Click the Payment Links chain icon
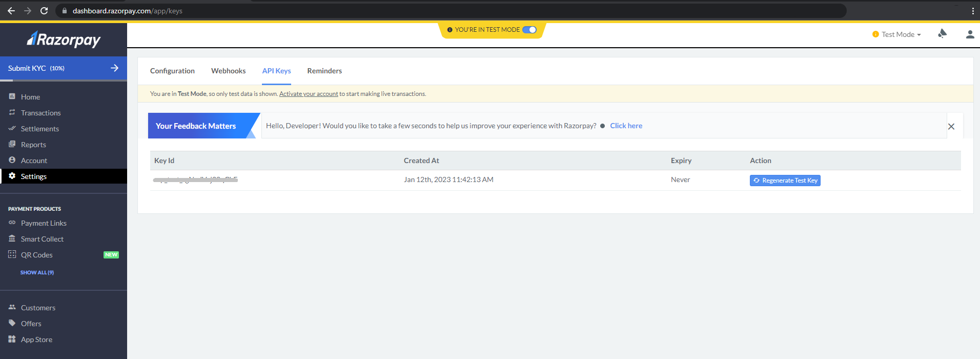The image size is (980, 359). click(x=12, y=223)
